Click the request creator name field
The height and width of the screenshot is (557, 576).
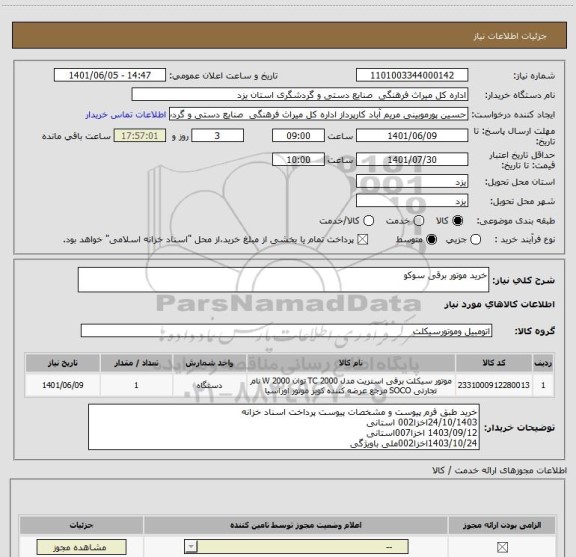318,115
